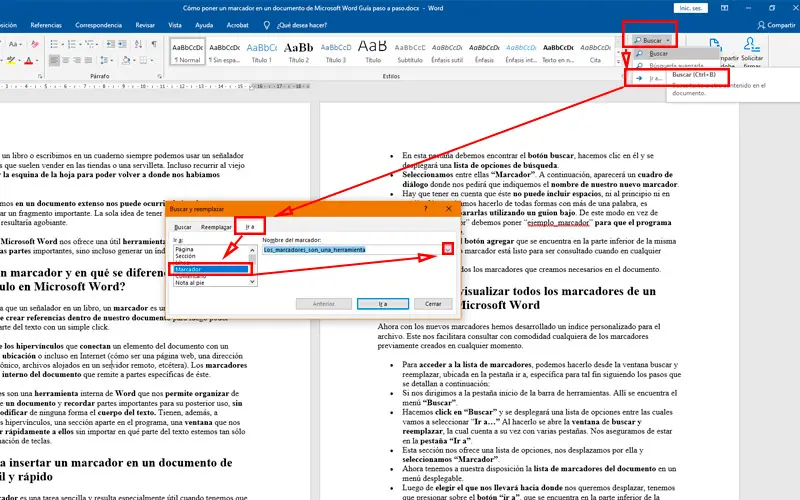800x500 pixels.
Task: Click the lightbulb icon beside ¿Qué desea hacer?
Action: tap(266, 25)
